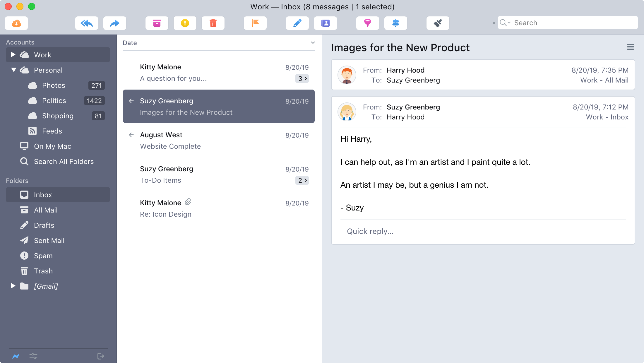Click the Get Mail cloud download icon
The width and height of the screenshot is (644, 363).
[x=16, y=23]
